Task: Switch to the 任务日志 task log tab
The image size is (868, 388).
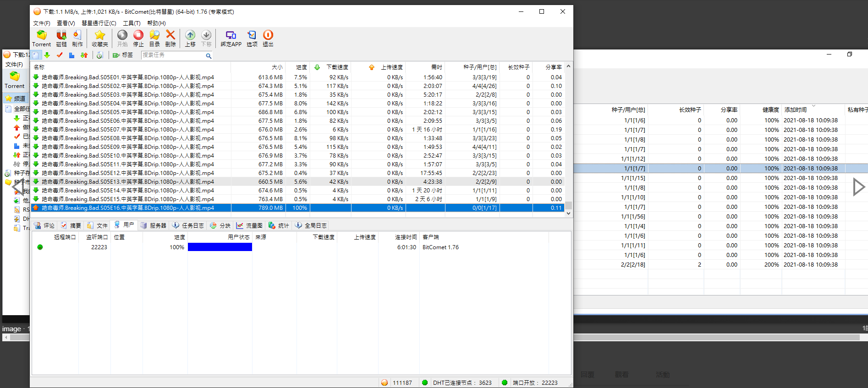Action: point(188,225)
